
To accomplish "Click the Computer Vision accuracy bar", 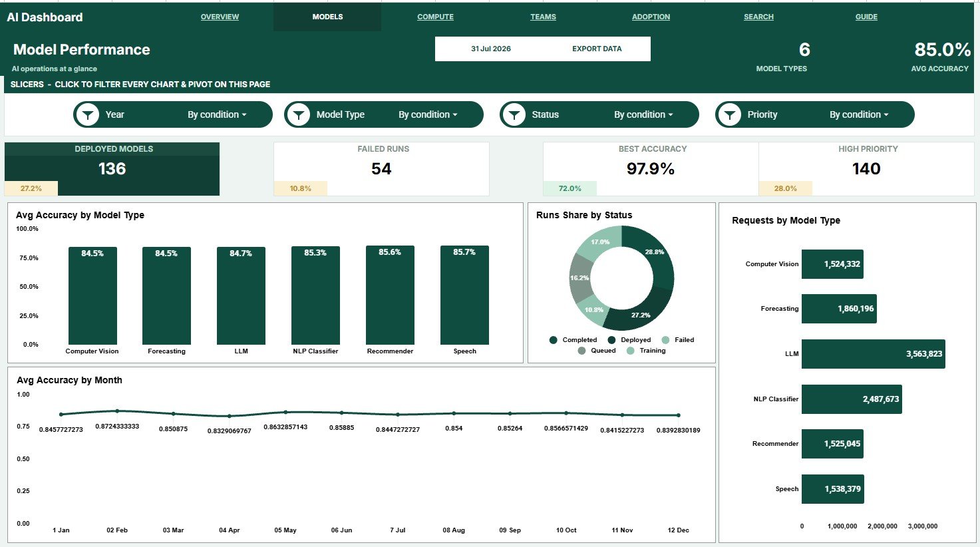I will pyautogui.click(x=92, y=295).
